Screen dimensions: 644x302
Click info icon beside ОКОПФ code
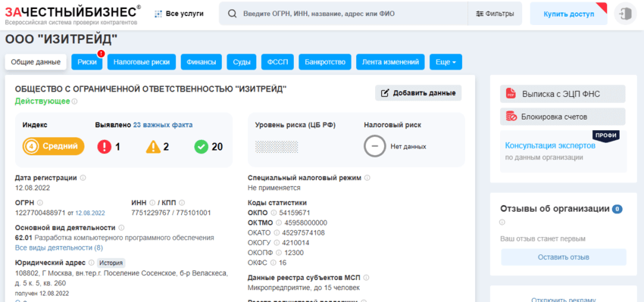pos(280,253)
